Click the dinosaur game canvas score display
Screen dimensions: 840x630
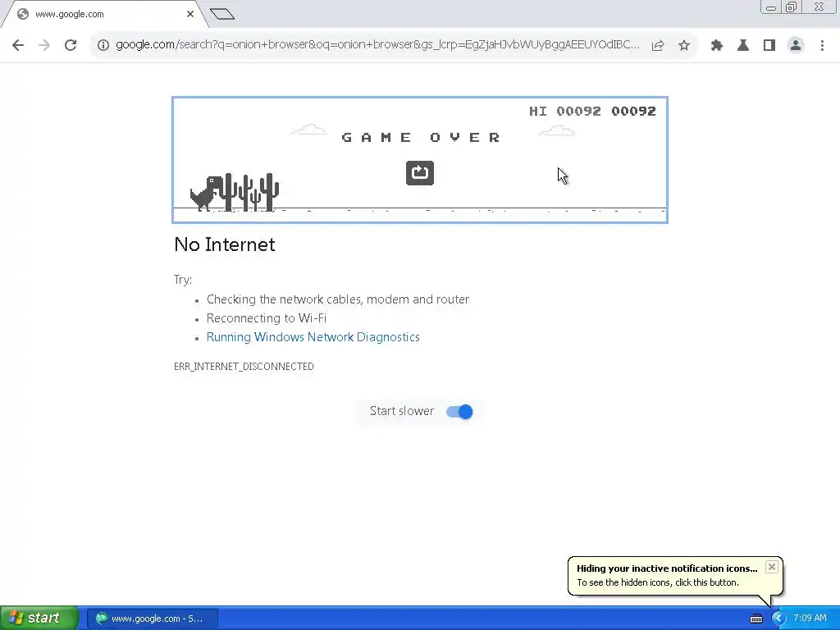point(592,111)
